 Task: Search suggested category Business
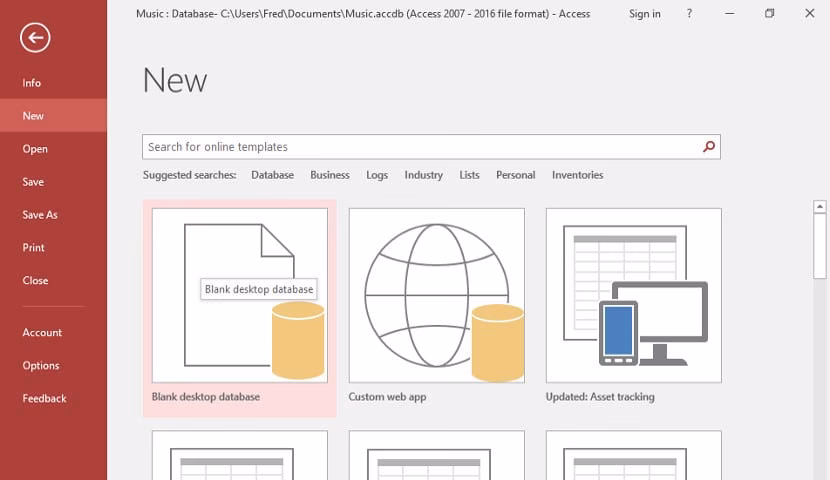click(330, 175)
